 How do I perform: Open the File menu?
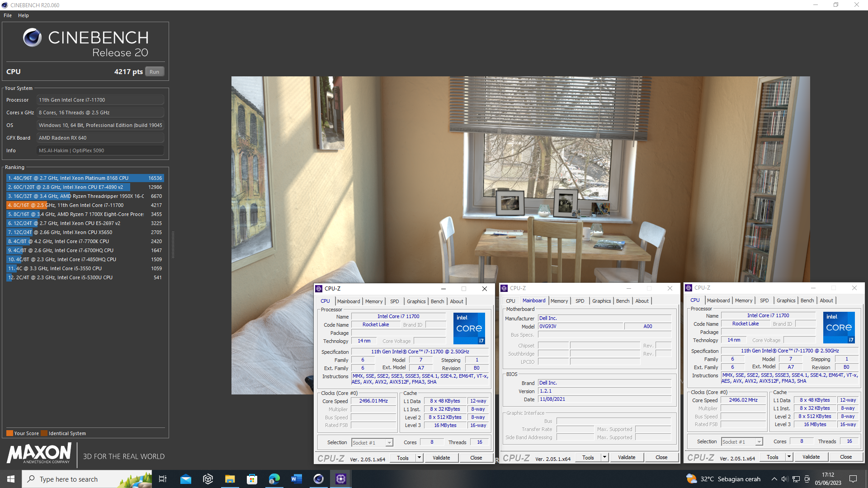point(8,15)
